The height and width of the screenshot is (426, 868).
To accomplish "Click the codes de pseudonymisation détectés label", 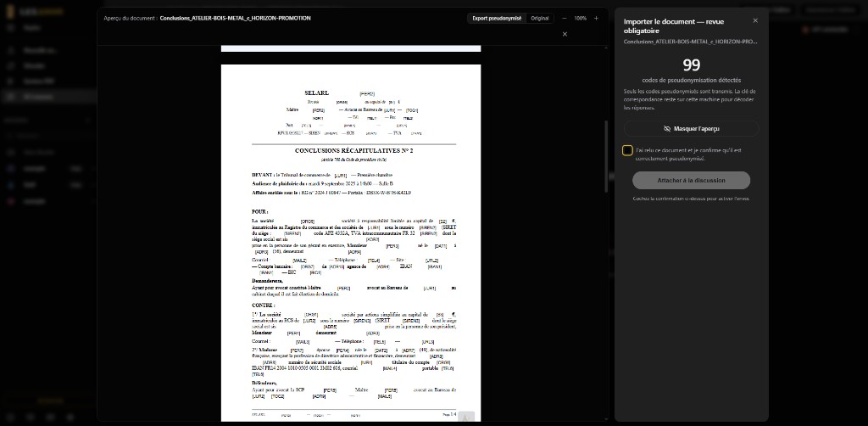I will tap(692, 81).
